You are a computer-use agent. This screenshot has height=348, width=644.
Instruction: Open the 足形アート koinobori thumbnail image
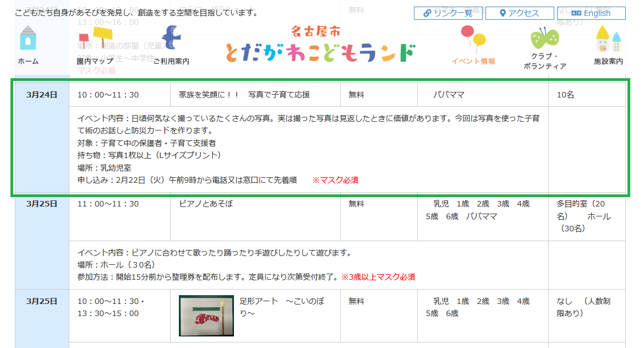[206, 316]
